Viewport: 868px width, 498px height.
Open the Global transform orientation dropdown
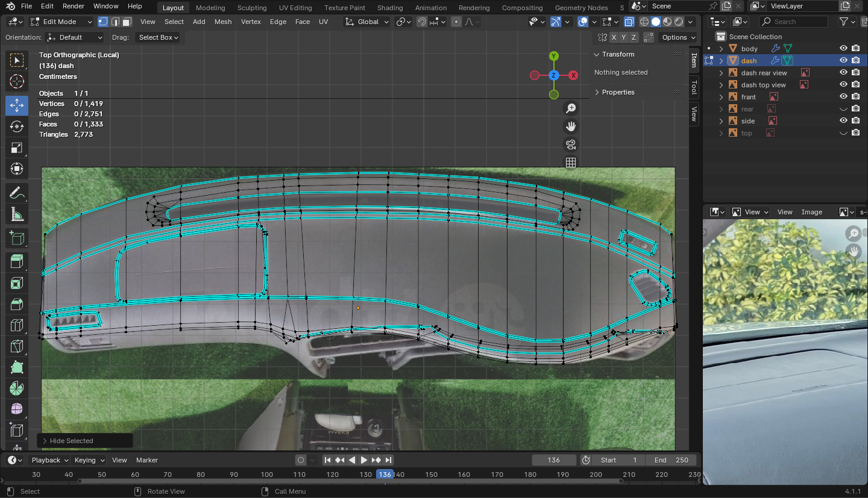(x=368, y=22)
